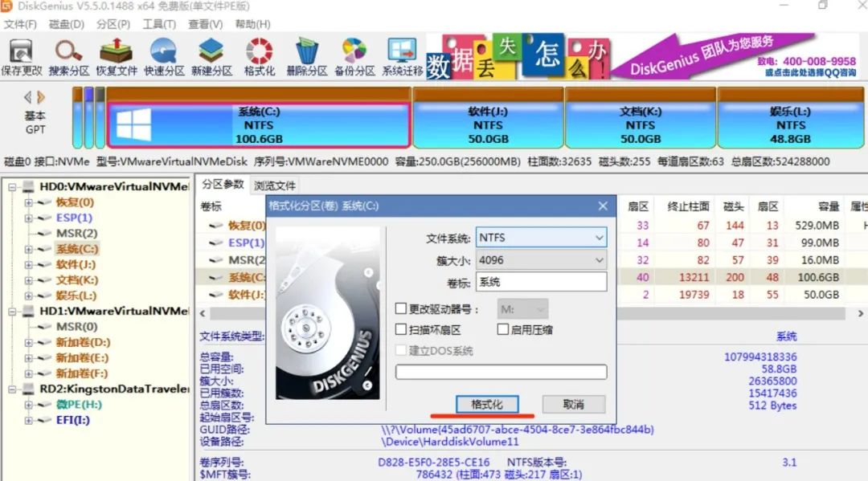Expand the 恢复(0) tree node
868x481 pixels.
(x=28, y=202)
